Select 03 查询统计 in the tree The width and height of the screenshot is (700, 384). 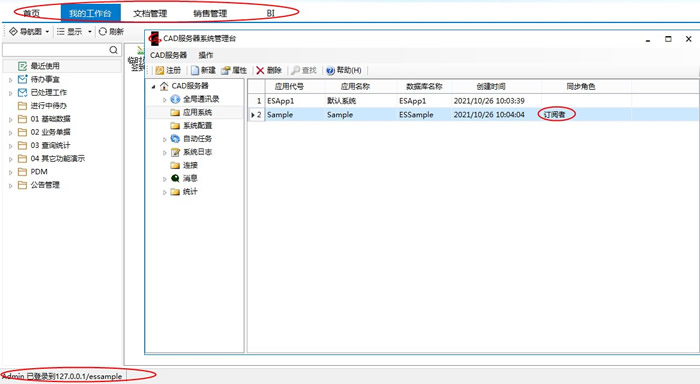click(50, 145)
